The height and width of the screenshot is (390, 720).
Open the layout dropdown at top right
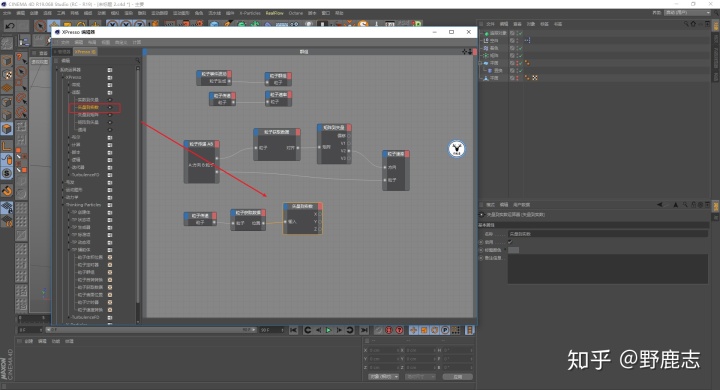(x=687, y=13)
